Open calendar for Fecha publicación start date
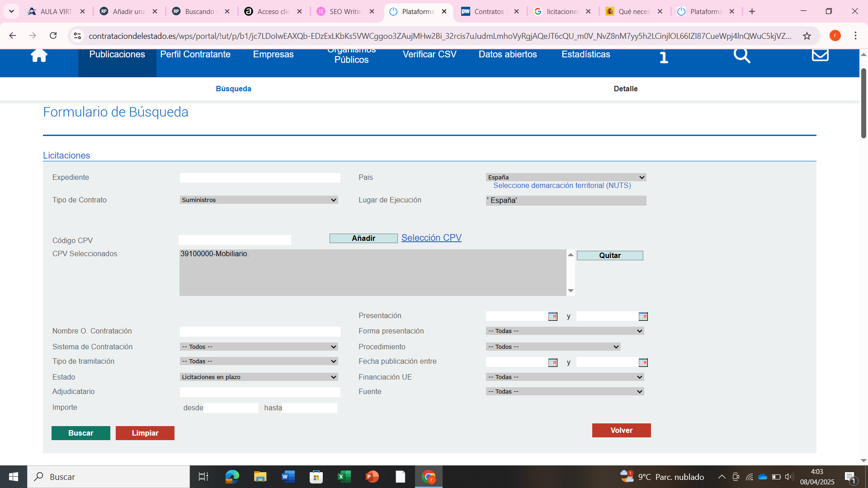The width and height of the screenshot is (868, 488). tap(552, 362)
